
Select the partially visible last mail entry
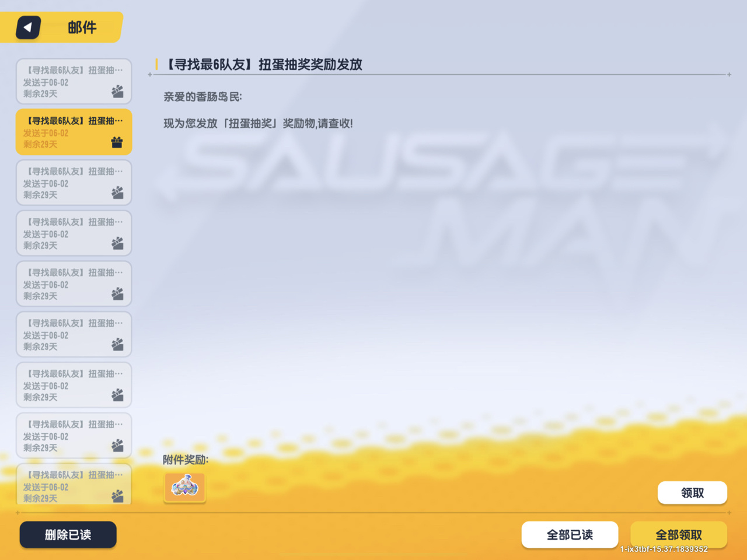point(74,485)
